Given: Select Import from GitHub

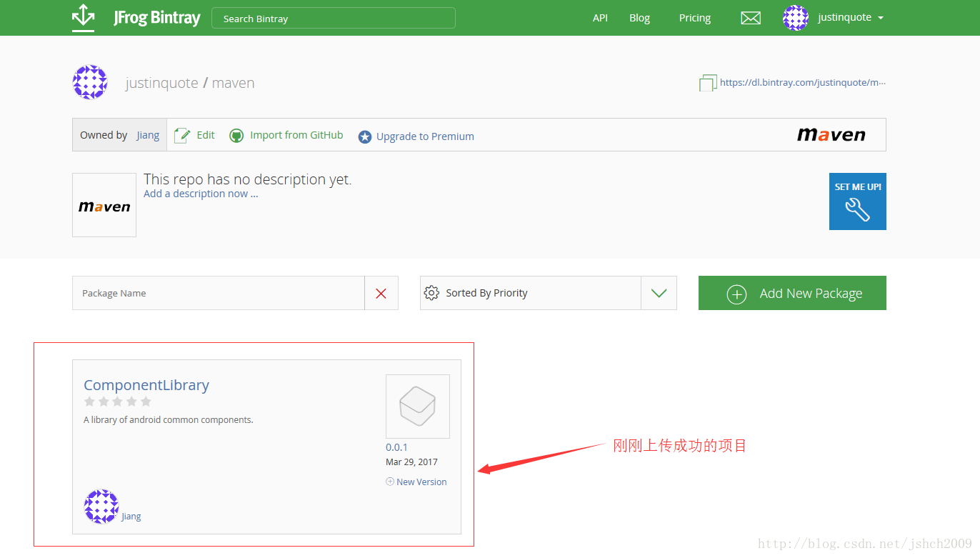Looking at the screenshot, I should pos(296,135).
